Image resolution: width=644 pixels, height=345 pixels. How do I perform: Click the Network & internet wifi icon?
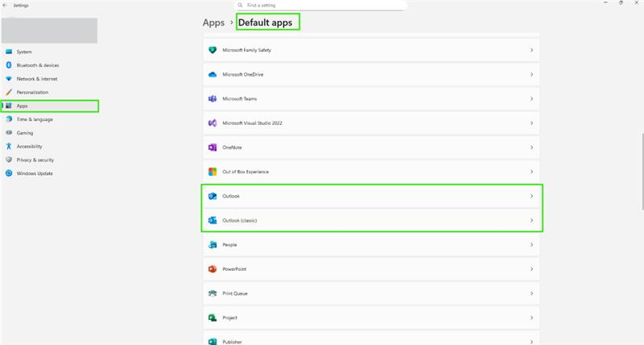tap(9, 78)
